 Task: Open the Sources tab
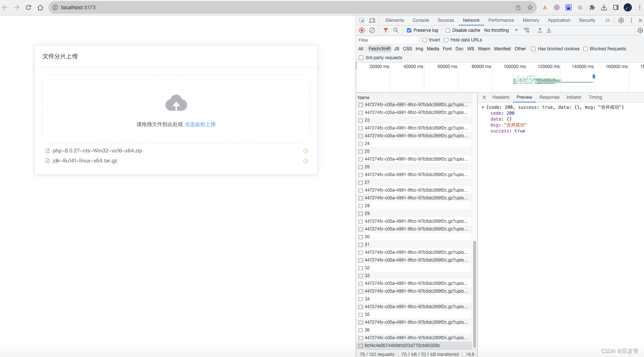[446, 20]
